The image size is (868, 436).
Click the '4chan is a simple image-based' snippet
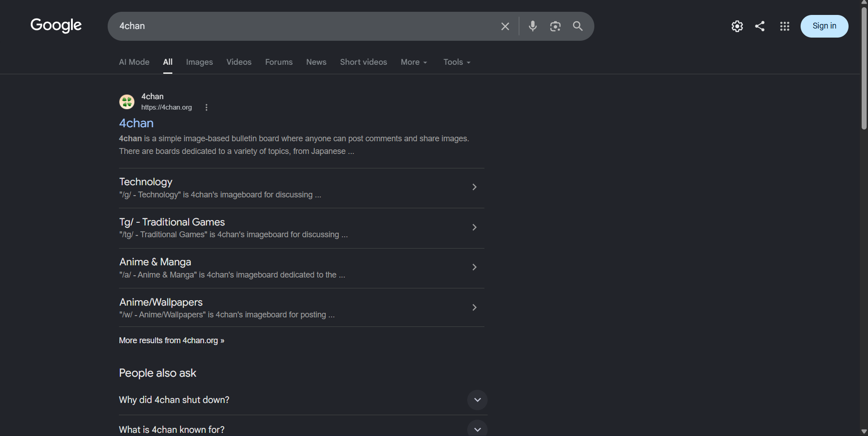[x=294, y=145]
